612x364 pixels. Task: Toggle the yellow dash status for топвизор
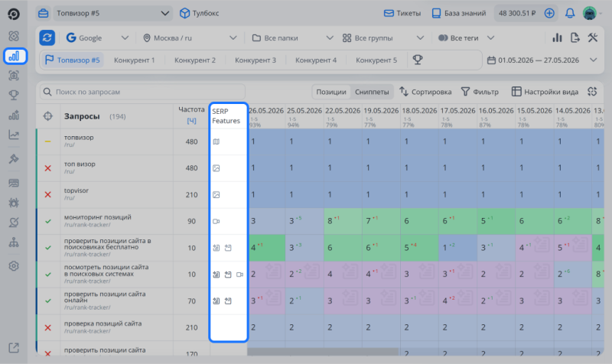[x=48, y=141]
